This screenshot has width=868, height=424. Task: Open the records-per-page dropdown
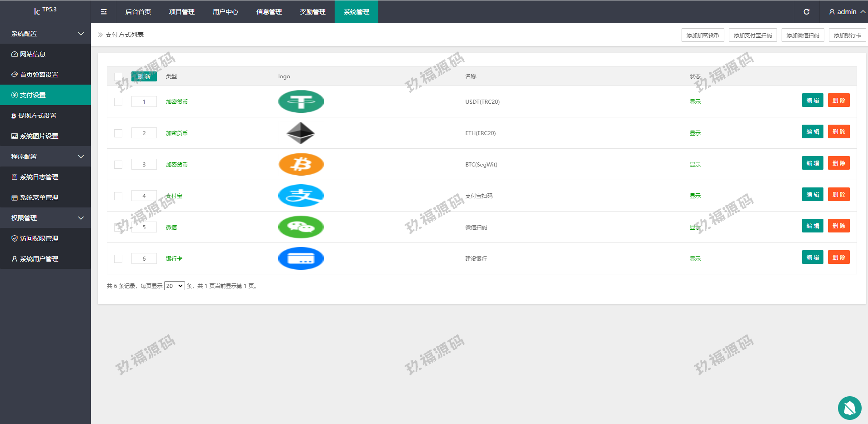(x=174, y=286)
